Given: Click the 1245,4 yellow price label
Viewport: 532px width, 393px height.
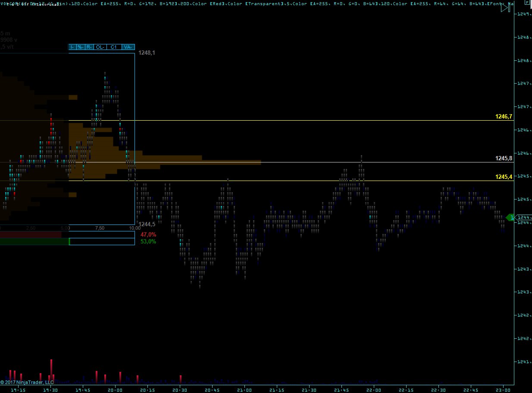Looking at the screenshot, I should pos(504,177).
